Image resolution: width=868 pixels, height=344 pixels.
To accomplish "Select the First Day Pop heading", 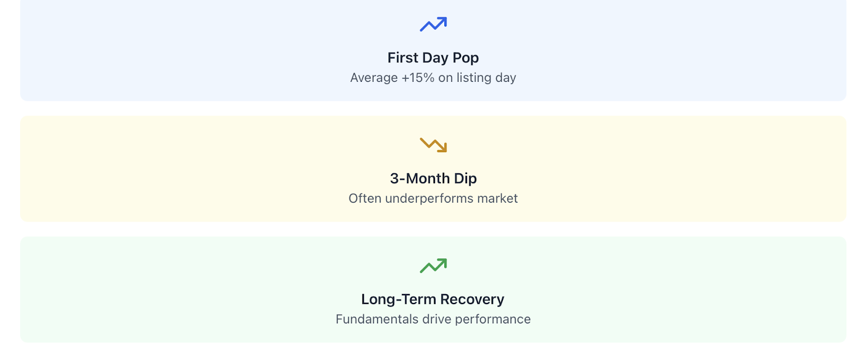I will click(x=433, y=57).
